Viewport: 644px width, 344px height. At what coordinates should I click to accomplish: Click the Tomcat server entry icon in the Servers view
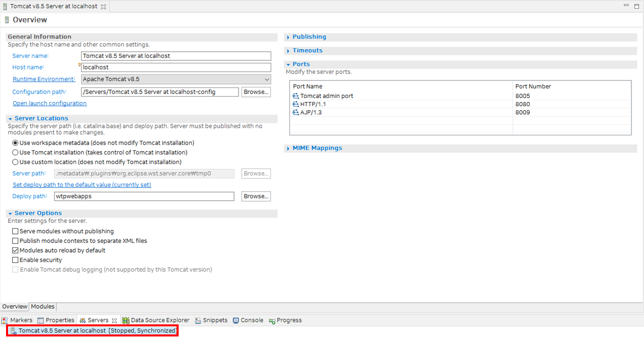point(14,331)
